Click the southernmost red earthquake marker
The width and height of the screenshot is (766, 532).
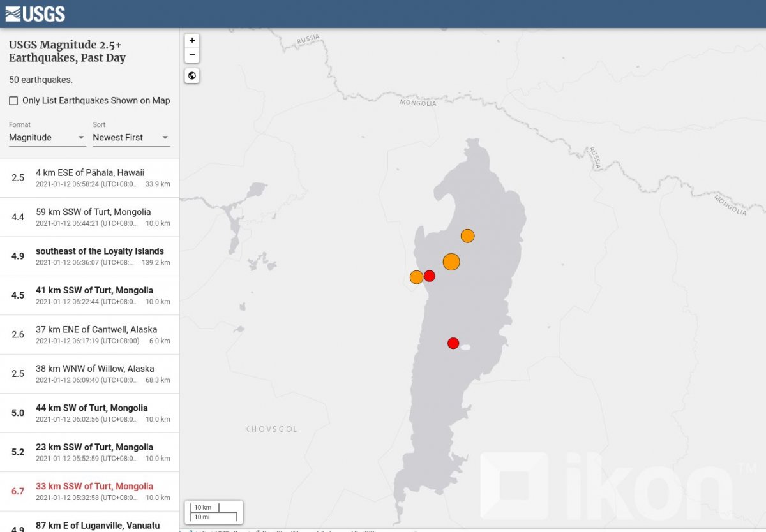(x=453, y=343)
